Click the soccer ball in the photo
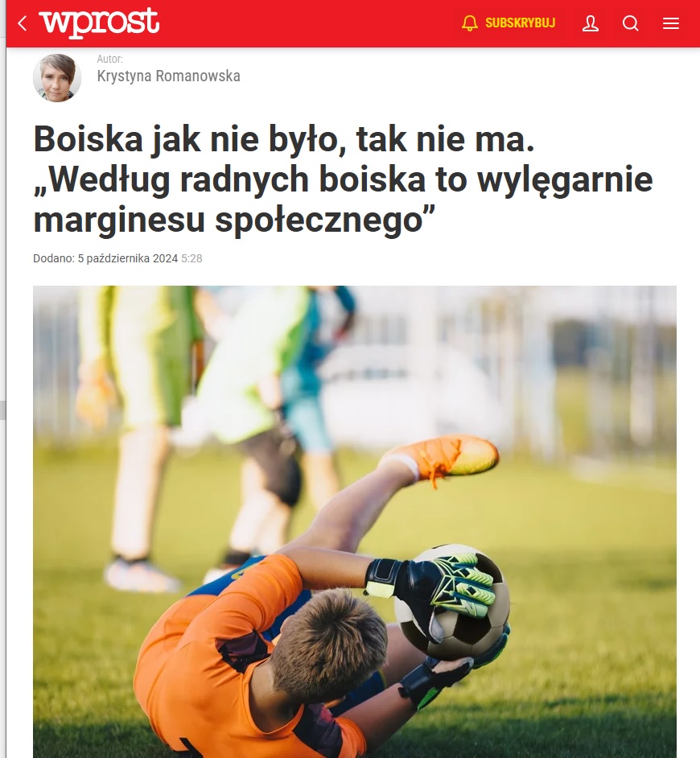 click(452, 602)
